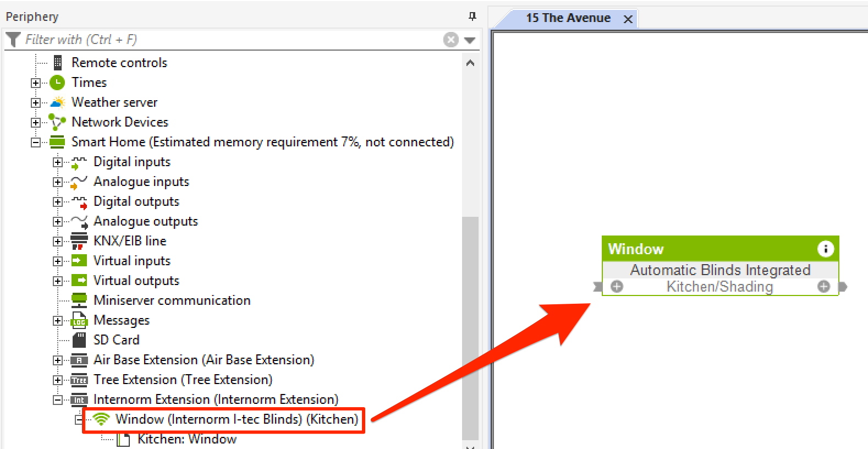The width and height of the screenshot is (868, 449).
Task: Collapse the Smart Home tree node
Action: (x=36, y=143)
